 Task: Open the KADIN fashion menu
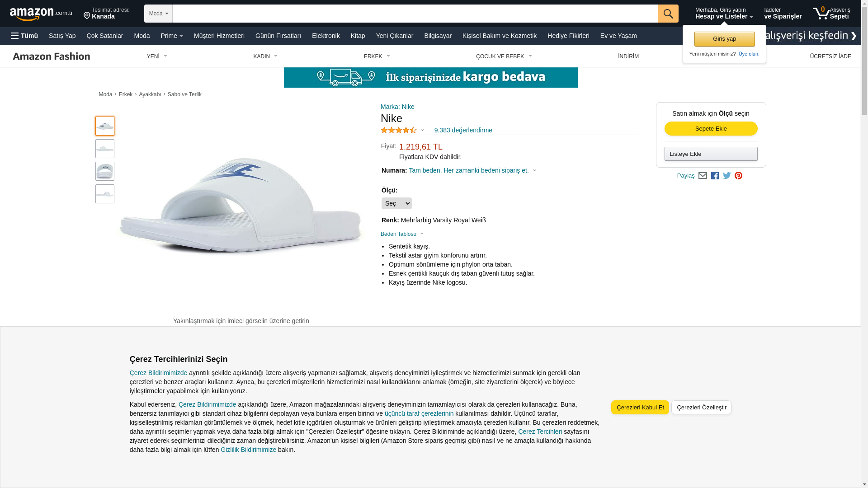(x=265, y=56)
